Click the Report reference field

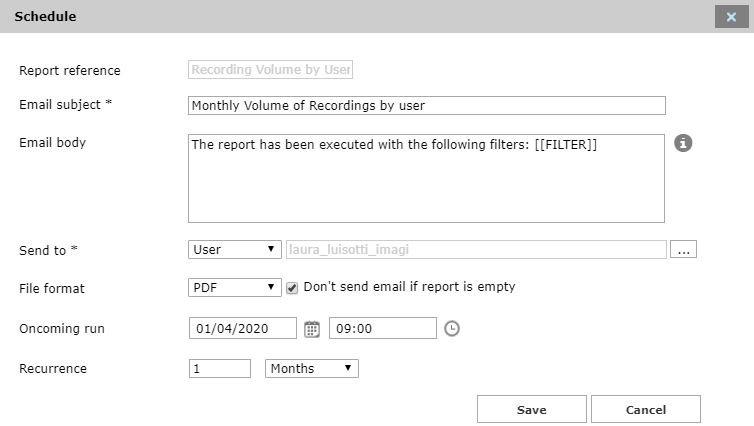click(270, 70)
